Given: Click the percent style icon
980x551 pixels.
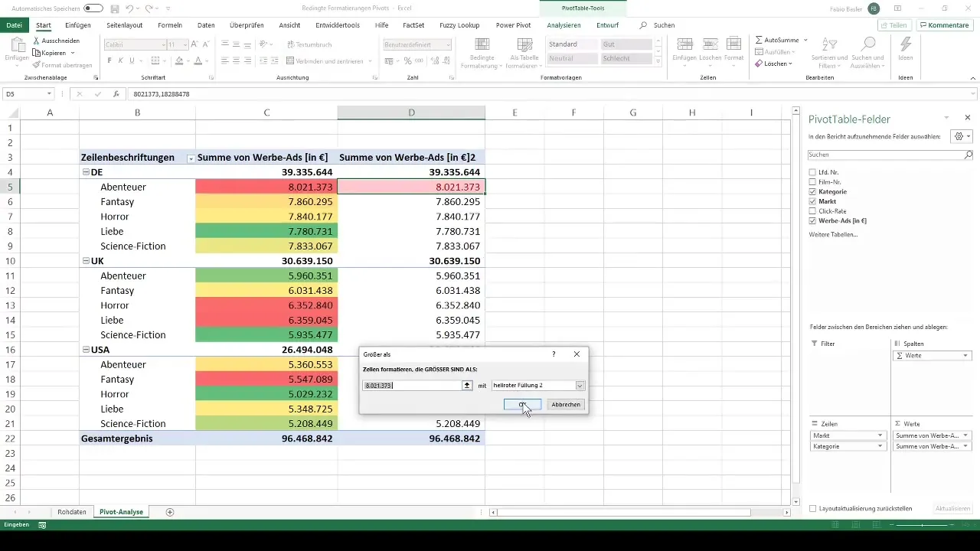Looking at the screenshot, I should tap(407, 60).
